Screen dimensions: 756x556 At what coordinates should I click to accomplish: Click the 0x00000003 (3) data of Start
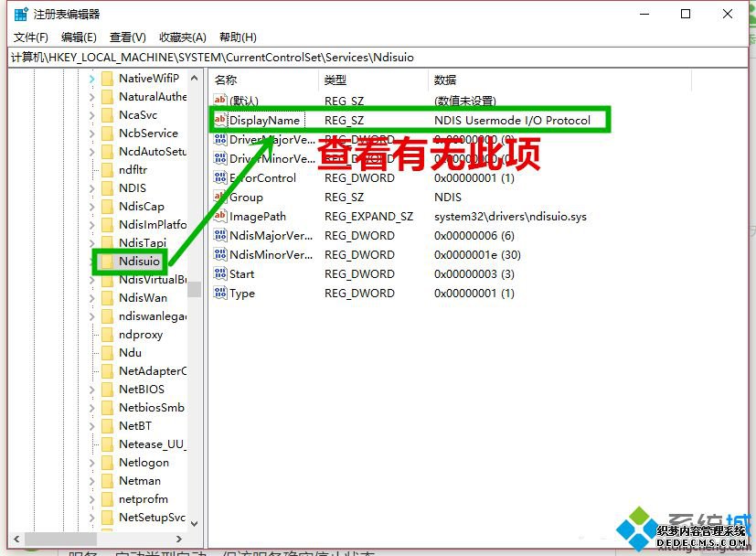point(474,274)
